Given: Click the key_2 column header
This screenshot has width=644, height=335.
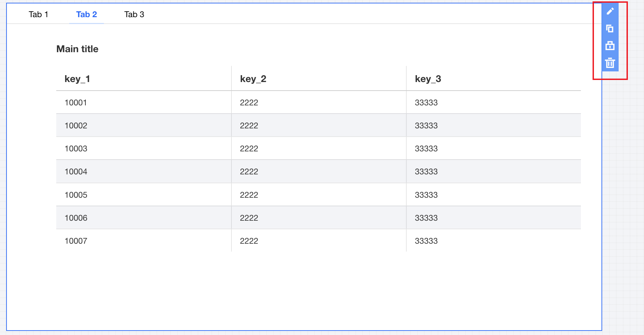Looking at the screenshot, I should point(253,79).
